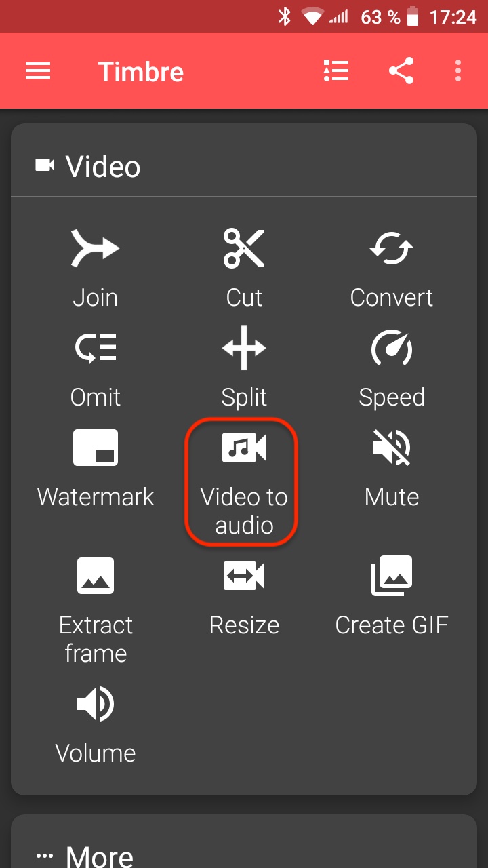Choose the Split video tool
This screenshot has height=868, width=488.
pos(244,369)
